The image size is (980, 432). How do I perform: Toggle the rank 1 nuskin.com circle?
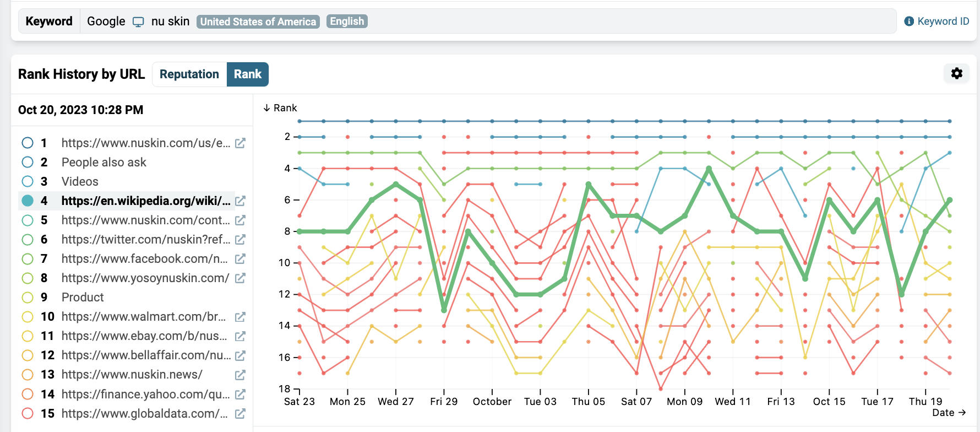click(x=28, y=143)
